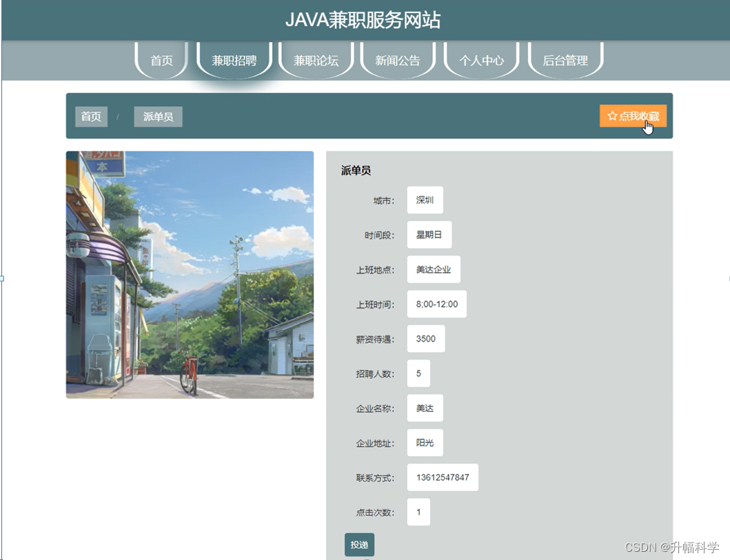Open 个人中心 from the navigation bar
Viewport: 730px width, 560px height.
point(482,60)
